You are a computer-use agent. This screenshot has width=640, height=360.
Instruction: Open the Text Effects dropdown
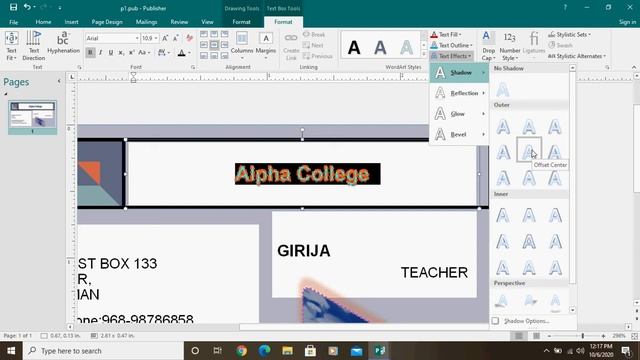pos(451,56)
